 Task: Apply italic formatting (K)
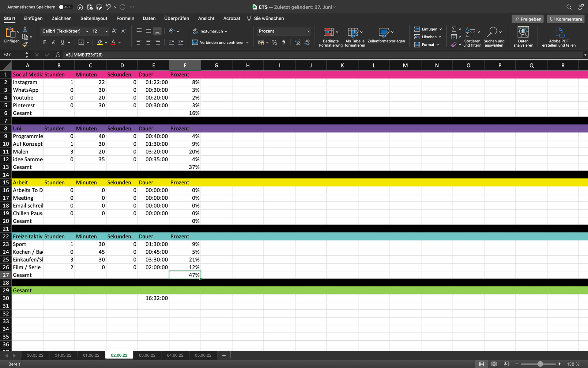coord(53,42)
